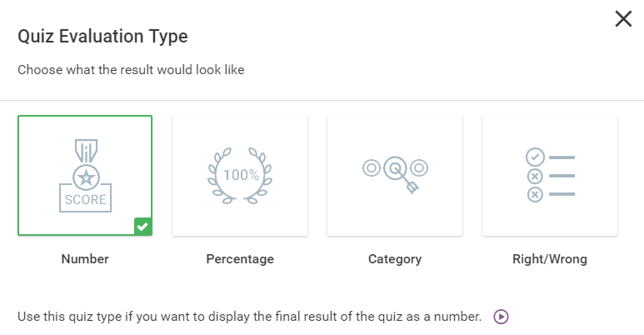
Task: Click the arrow in the Category target icon
Action: click(406, 180)
